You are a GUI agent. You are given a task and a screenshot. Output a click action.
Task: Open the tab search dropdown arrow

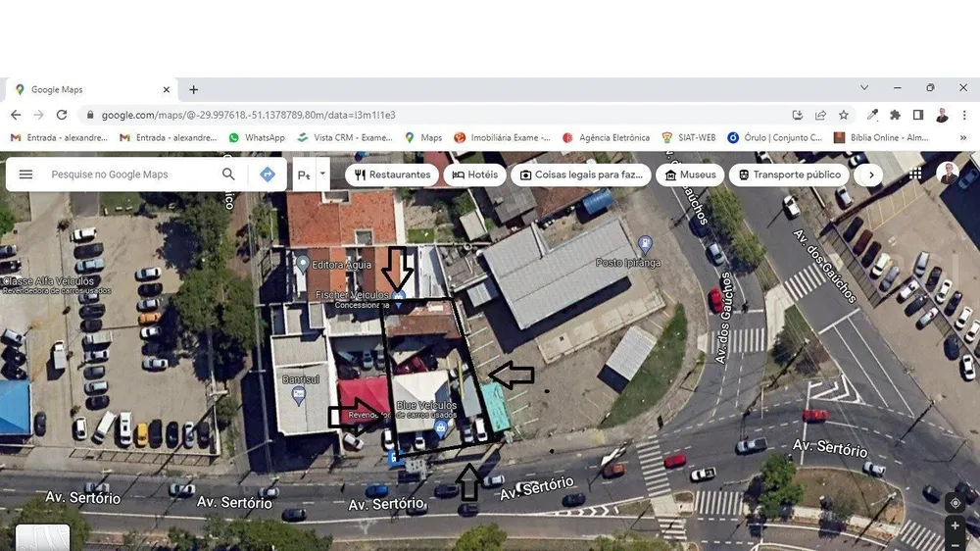tap(864, 88)
